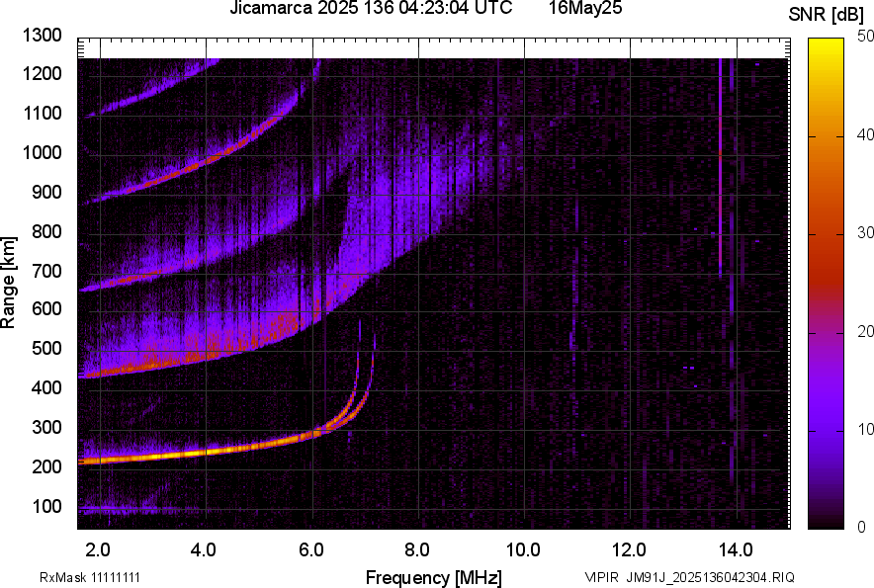Click the frequency tick label '4.0'
Screen dimensions: 874x588
pyautogui.click(x=204, y=550)
